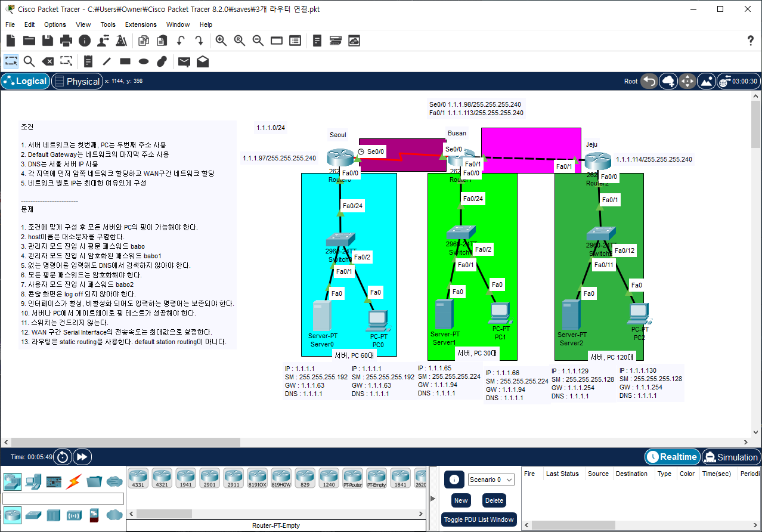
Task: Paste copied objects
Action: click(x=162, y=41)
